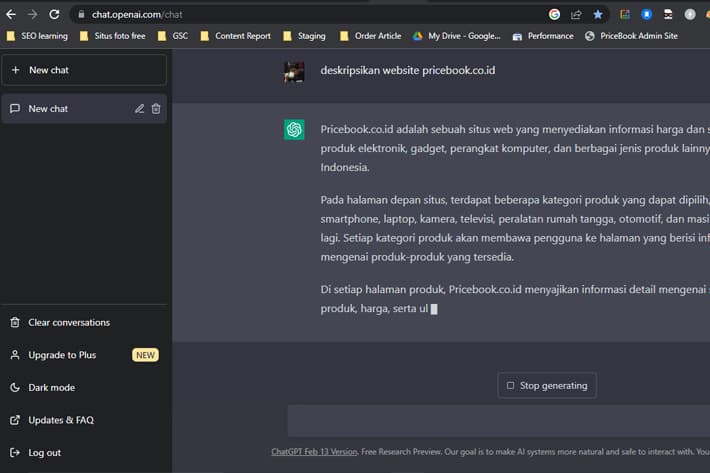The height and width of the screenshot is (473, 710).
Task: Click the plus icon in New chat button
Action: pos(15,70)
